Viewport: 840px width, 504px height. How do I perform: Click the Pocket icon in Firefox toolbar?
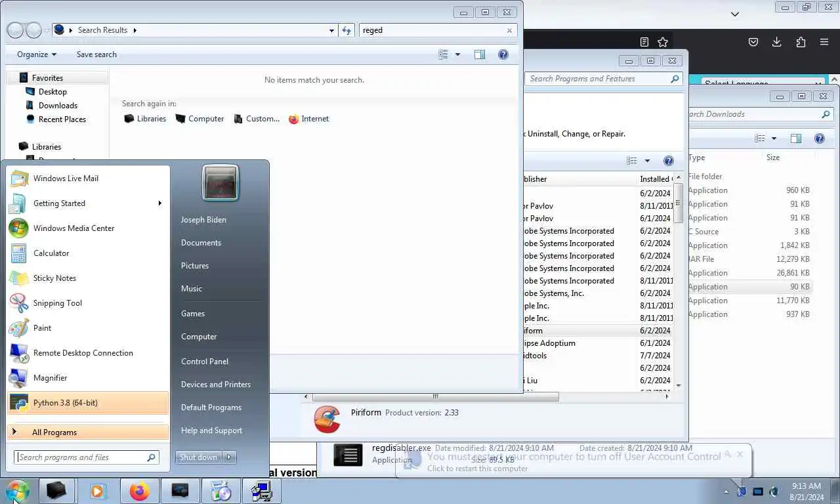pos(753,42)
